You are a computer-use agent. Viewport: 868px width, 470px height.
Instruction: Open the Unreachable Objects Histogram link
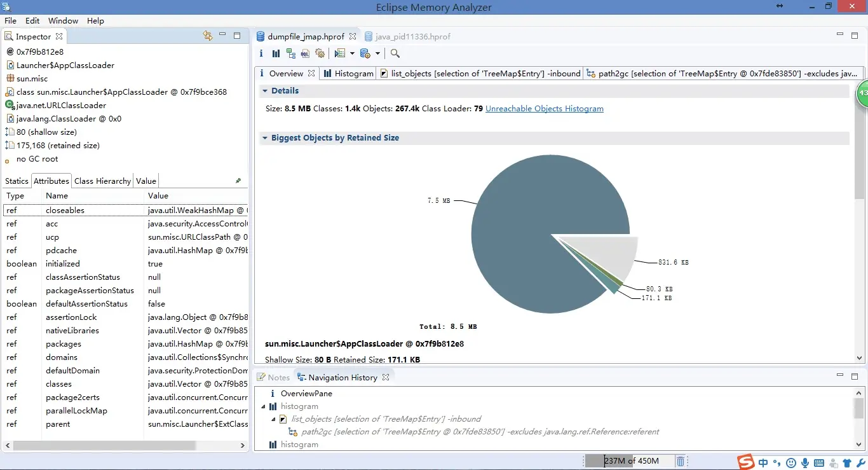(x=545, y=109)
